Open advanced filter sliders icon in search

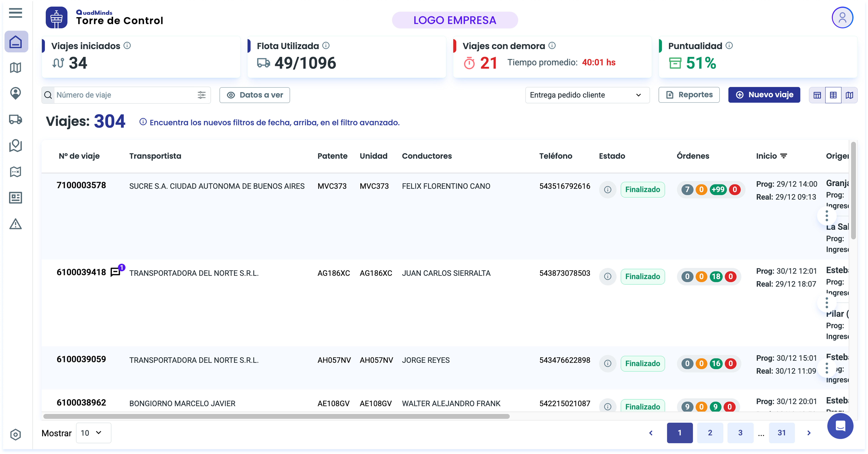coord(202,95)
